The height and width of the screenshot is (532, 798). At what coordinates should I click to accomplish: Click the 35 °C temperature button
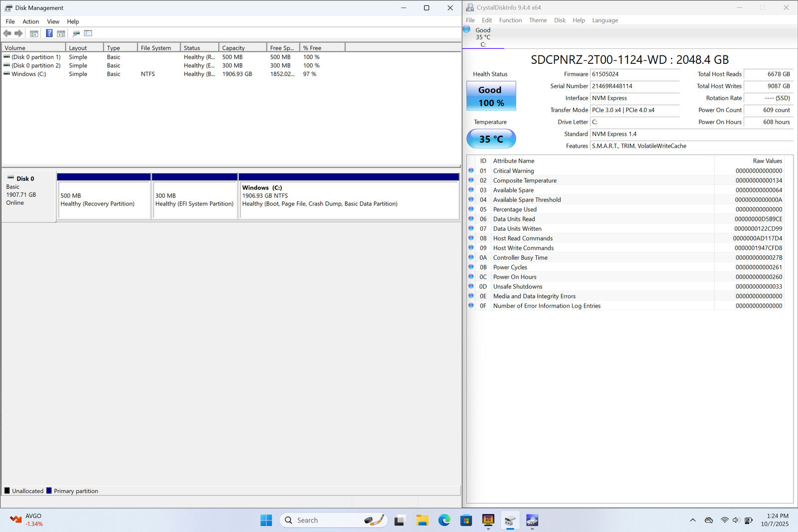pos(491,139)
